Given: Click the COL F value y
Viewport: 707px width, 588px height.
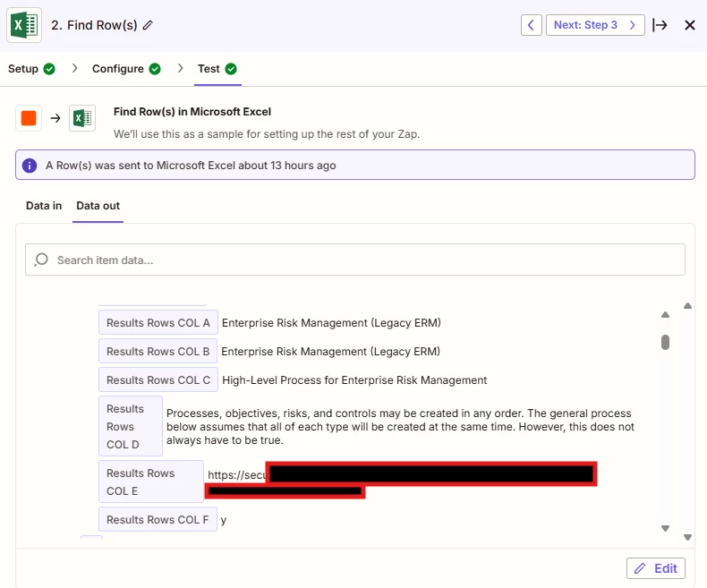Looking at the screenshot, I should tap(224, 520).
